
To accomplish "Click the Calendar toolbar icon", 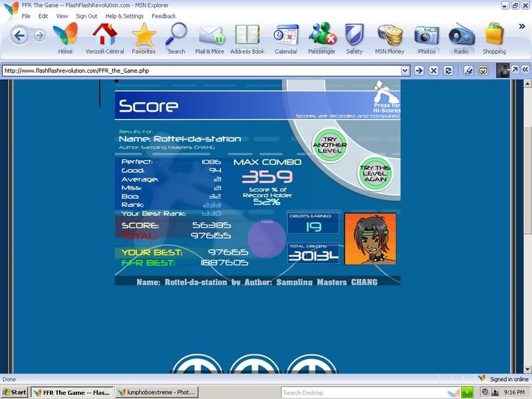I will (x=286, y=35).
